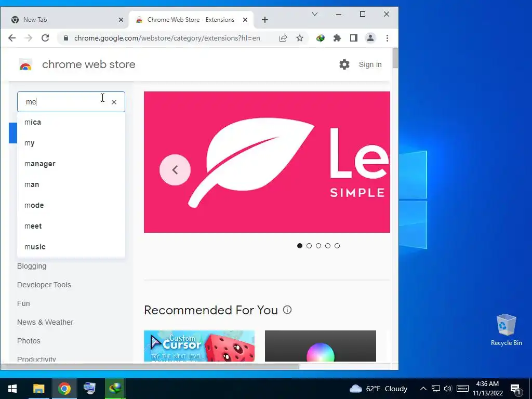
Task: Click the Sign in link
Action: (x=370, y=64)
